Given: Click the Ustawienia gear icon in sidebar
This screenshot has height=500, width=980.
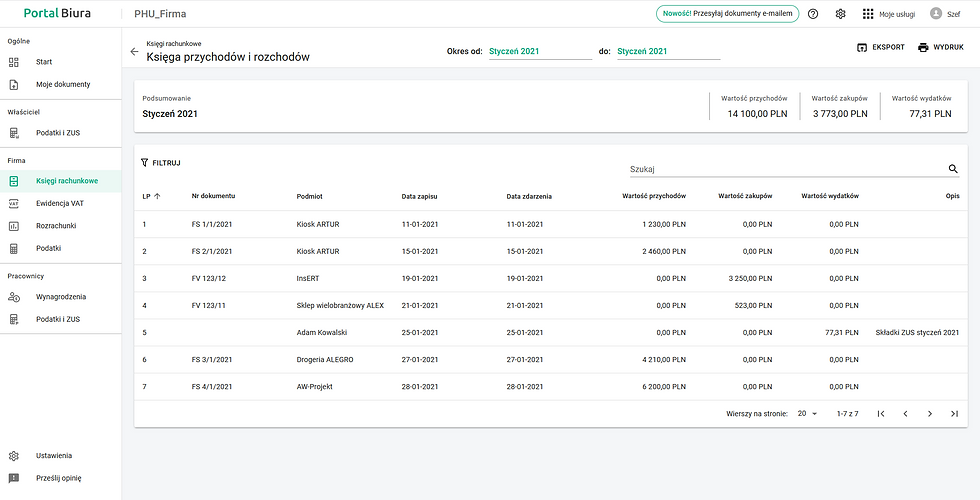Looking at the screenshot, I should 14,456.
